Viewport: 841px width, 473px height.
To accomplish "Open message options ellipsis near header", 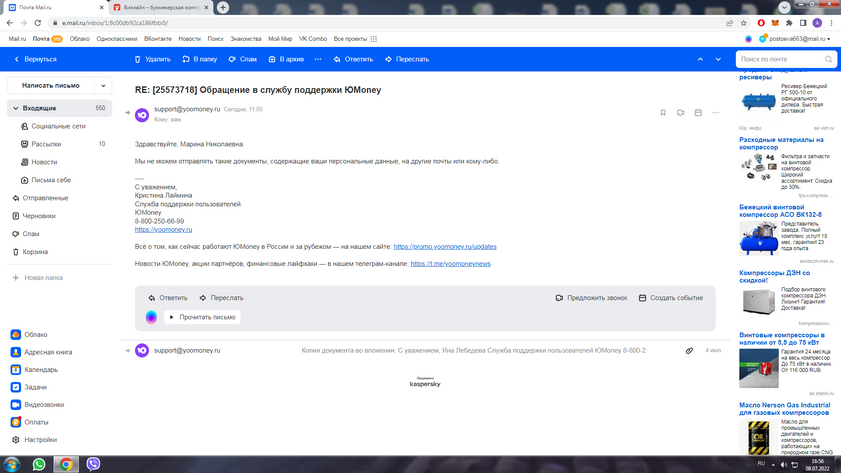I will (715, 113).
